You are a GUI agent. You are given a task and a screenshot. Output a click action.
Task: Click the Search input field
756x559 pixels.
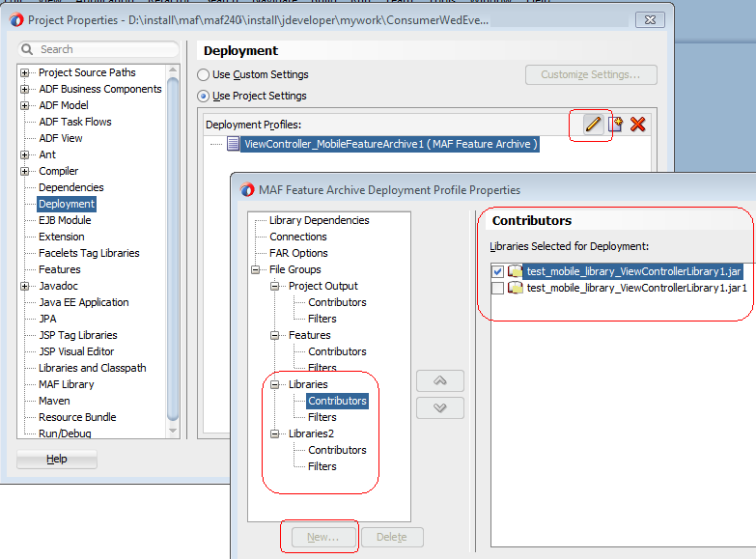(x=98, y=49)
